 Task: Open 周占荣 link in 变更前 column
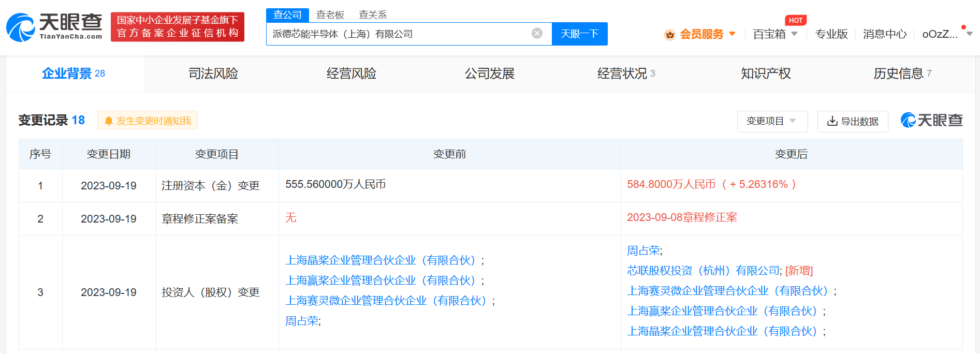[302, 321]
